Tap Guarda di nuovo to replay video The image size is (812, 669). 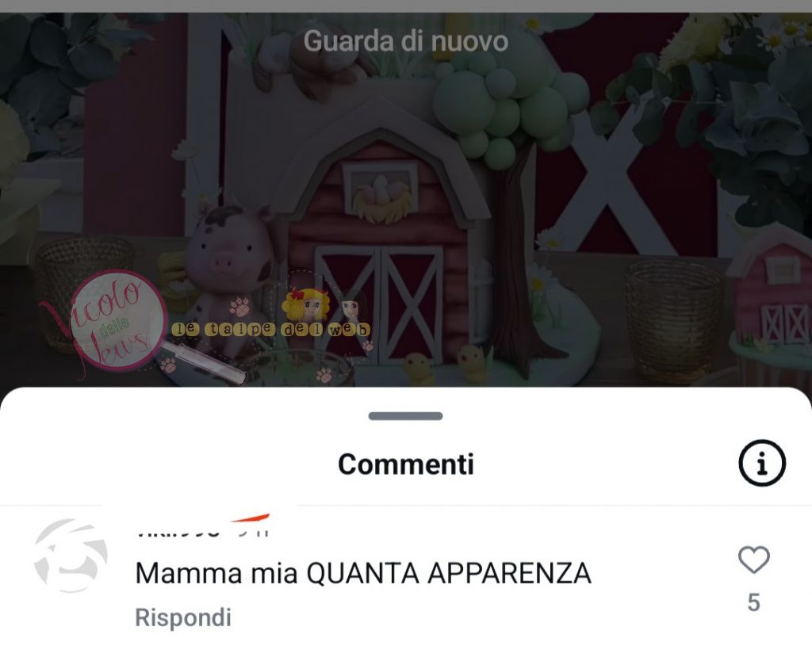405,41
